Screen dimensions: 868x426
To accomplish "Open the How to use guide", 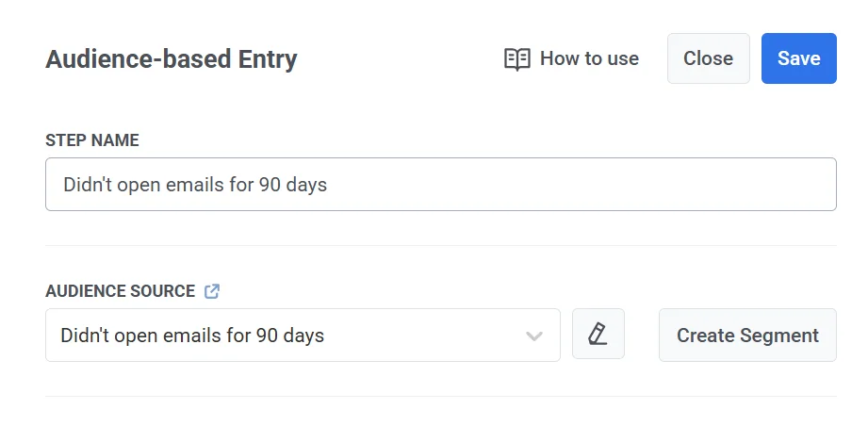I will coord(571,58).
